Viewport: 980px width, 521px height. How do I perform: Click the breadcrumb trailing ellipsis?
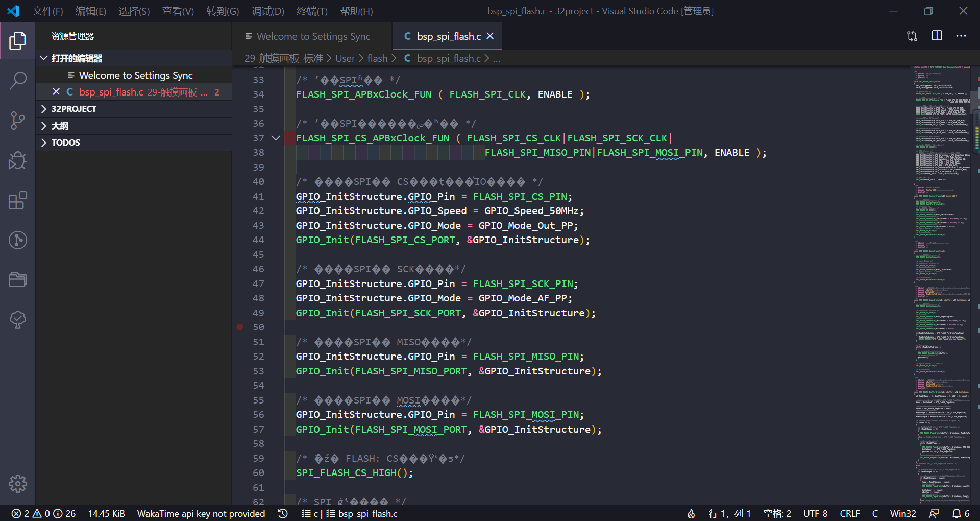(x=497, y=58)
